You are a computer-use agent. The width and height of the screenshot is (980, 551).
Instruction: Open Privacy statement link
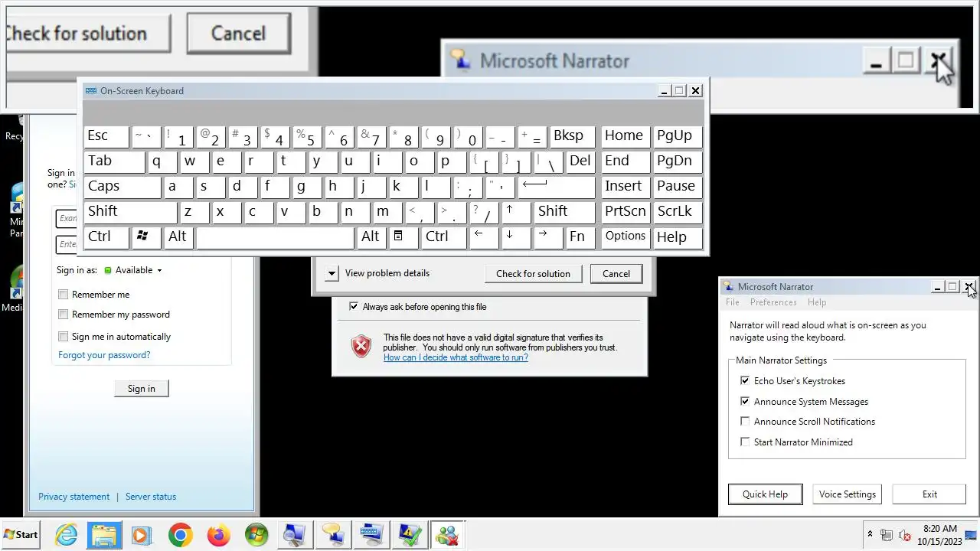74,497
